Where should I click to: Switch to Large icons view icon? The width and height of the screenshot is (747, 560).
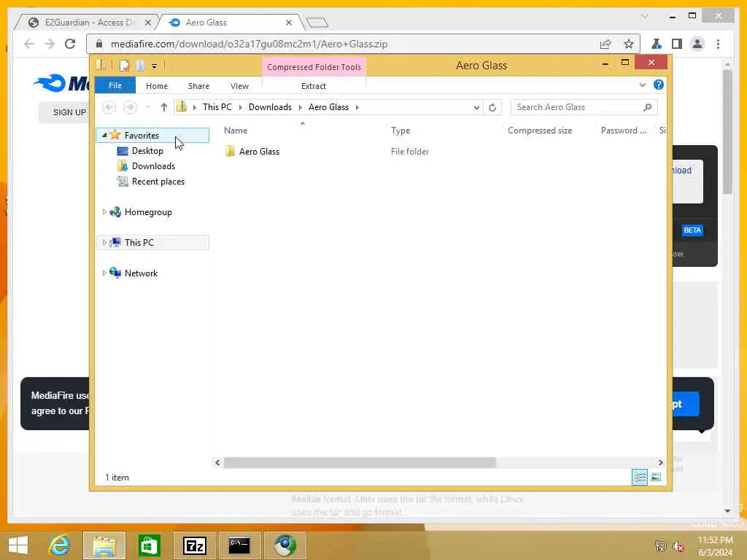click(656, 477)
